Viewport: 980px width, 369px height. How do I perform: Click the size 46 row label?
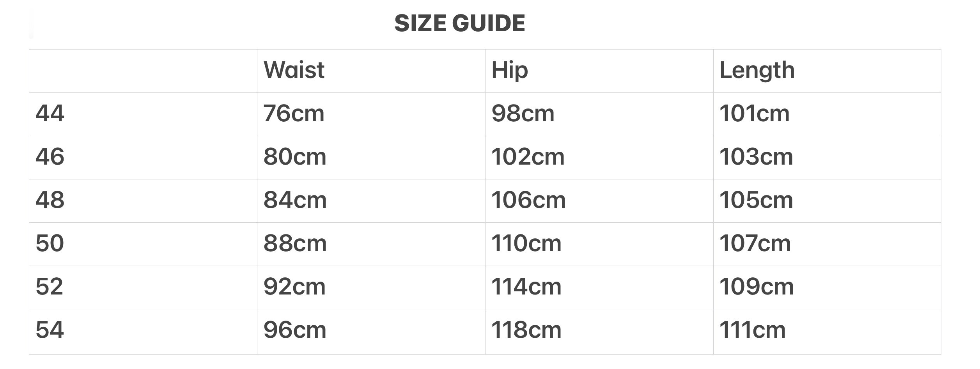(50, 157)
